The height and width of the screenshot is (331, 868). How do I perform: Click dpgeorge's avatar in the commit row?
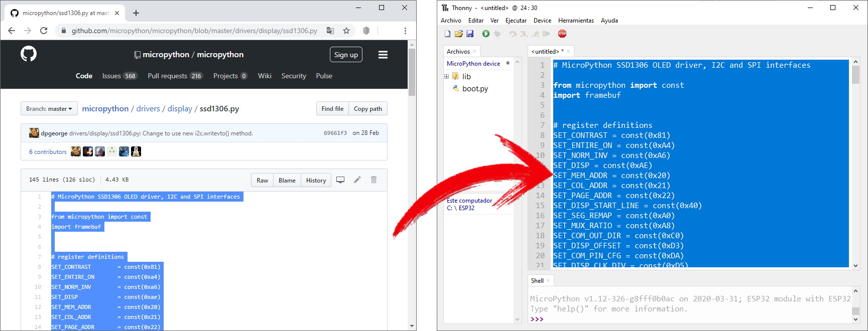34,133
